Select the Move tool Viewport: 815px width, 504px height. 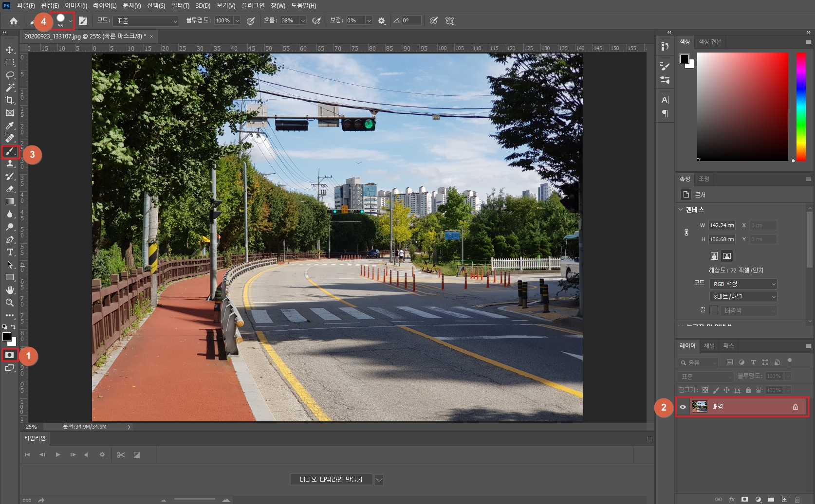coord(10,50)
